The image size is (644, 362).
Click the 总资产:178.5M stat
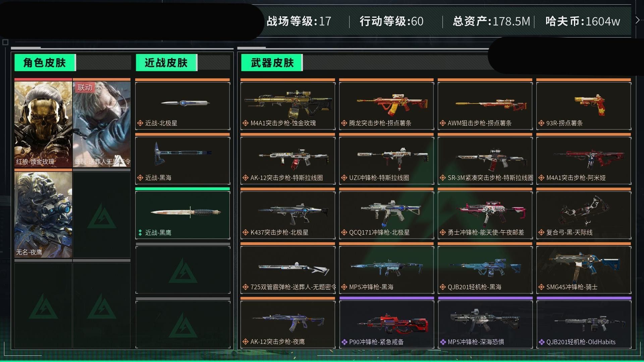491,21
